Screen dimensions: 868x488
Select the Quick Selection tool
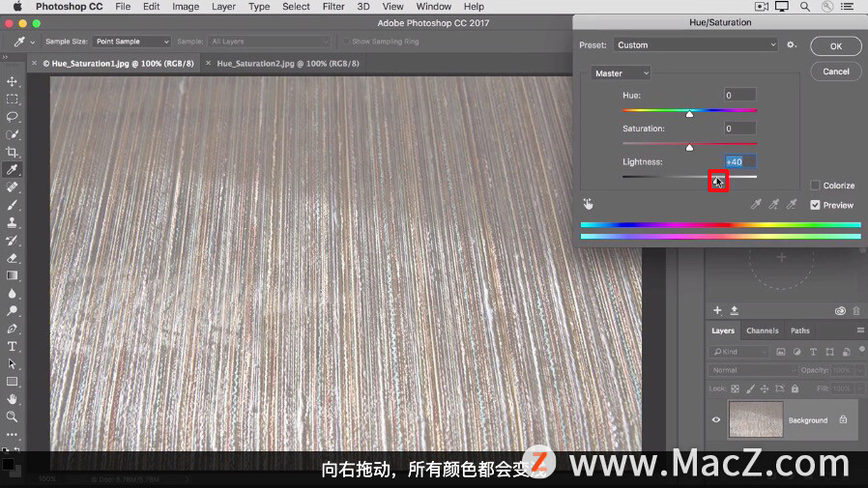click(x=12, y=134)
